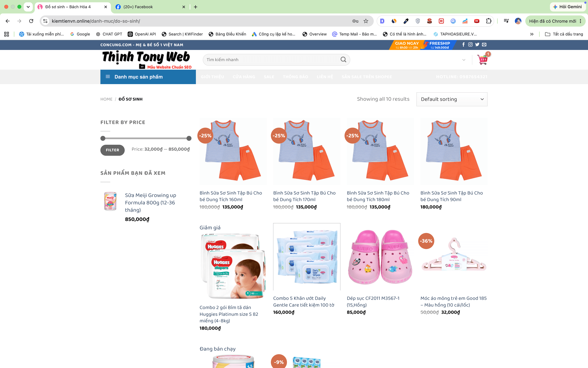Click the FILTER button

pyautogui.click(x=113, y=150)
